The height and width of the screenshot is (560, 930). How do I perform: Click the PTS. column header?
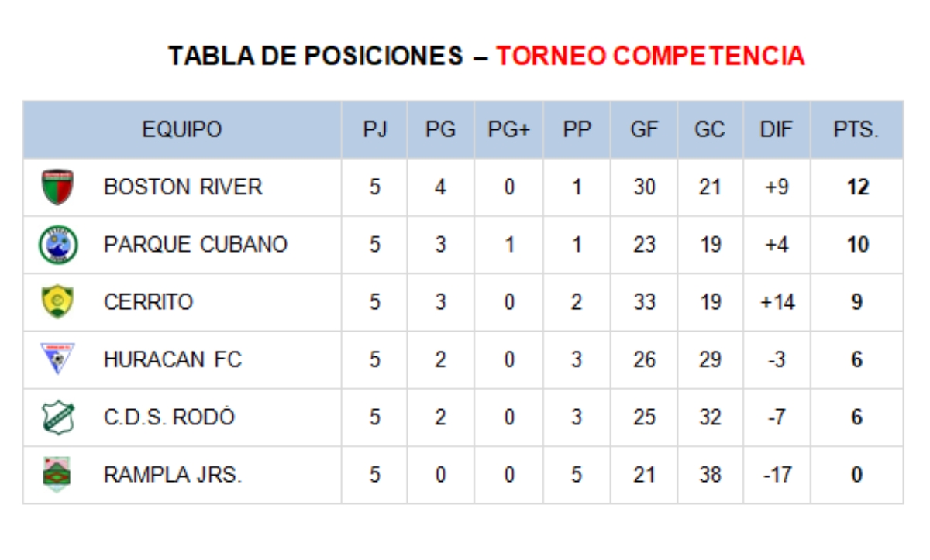pyautogui.click(x=856, y=129)
